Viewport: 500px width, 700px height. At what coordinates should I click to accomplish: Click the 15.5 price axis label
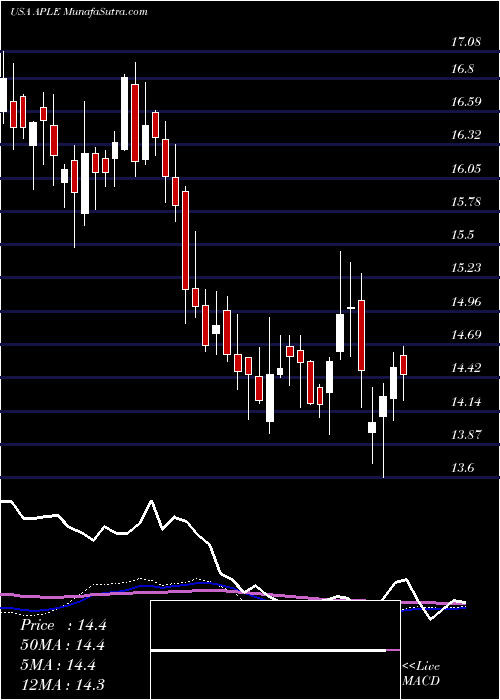463,235
